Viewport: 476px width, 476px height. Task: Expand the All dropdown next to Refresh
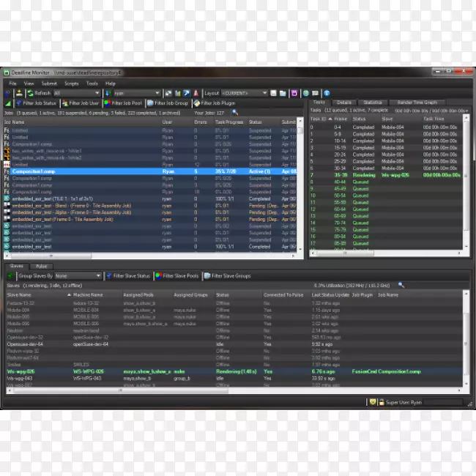click(x=77, y=93)
